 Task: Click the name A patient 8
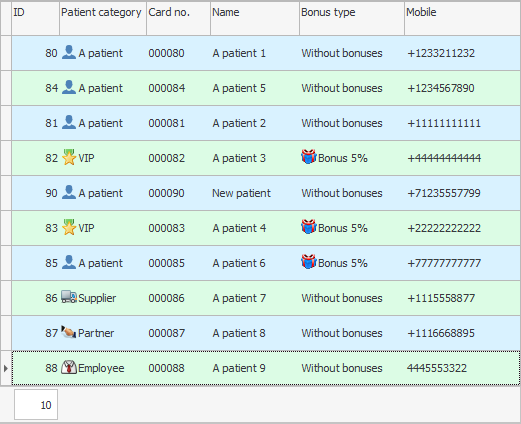pyautogui.click(x=239, y=333)
